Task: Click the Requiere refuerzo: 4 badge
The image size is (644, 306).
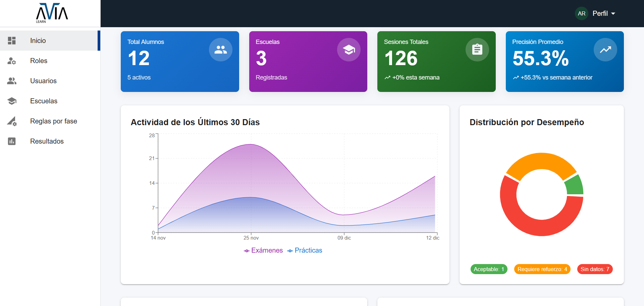Action: tap(542, 269)
